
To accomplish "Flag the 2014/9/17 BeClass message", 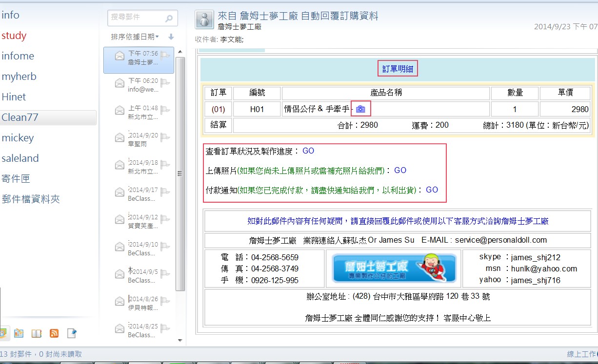I will (165, 192).
